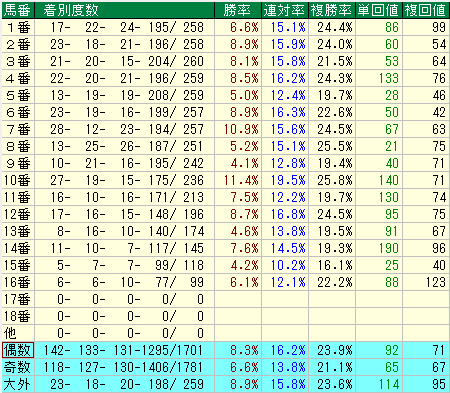Select the 8番 row label
The height and width of the screenshot is (393, 450).
click(18, 146)
